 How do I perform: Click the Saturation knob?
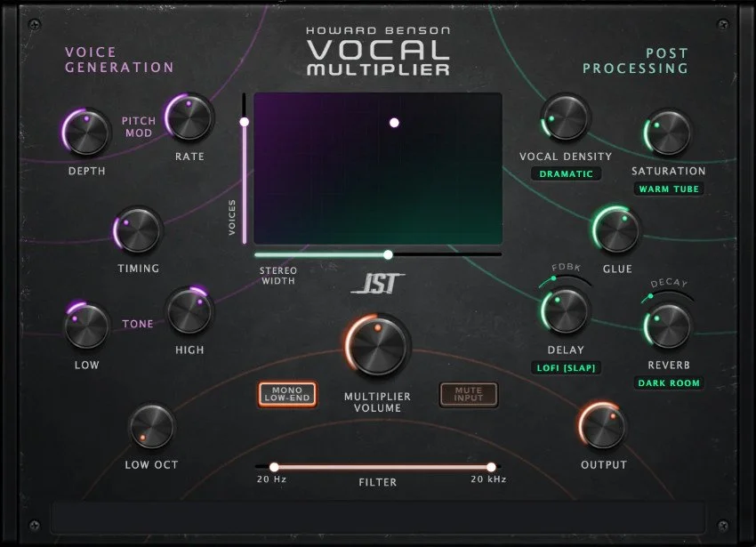point(668,133)
